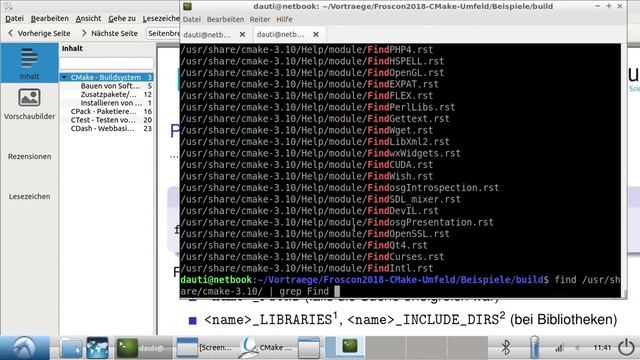The width and height of the screenshot is (640, 360).
Task: Select CDash - Webbasi... contents entry
Action: [102, 129]
